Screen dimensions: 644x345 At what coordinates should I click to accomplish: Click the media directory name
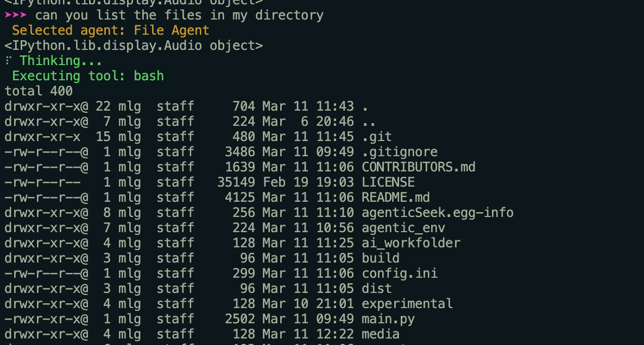pos(381,334)
